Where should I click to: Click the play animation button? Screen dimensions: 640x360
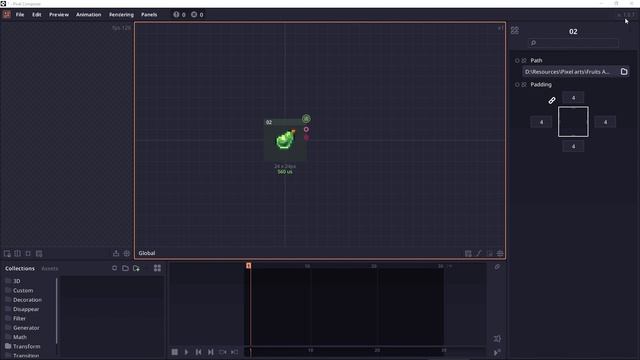(187, 352)
